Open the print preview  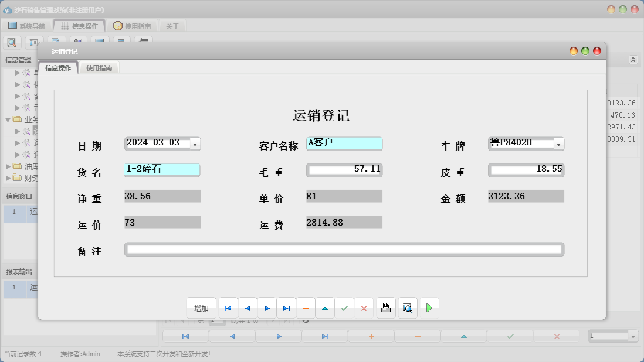pos(407,308)
